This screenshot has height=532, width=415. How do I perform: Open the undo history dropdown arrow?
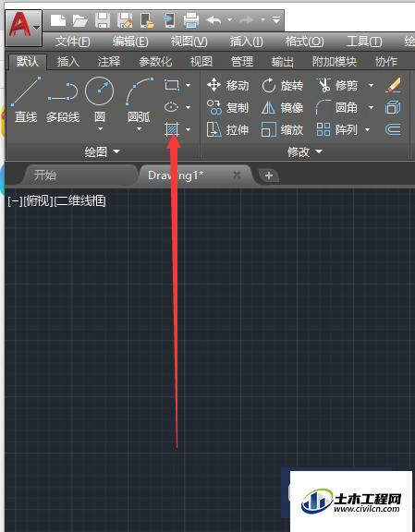pyautogui.click(x=229, y=19)
